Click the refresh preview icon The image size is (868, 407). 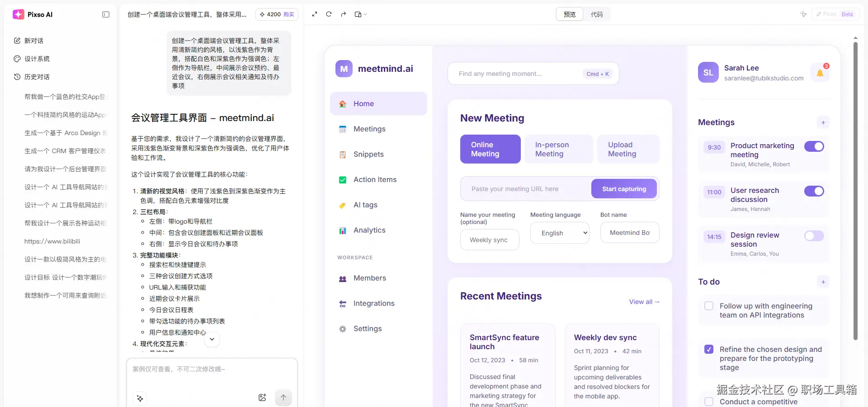point(329,14)
